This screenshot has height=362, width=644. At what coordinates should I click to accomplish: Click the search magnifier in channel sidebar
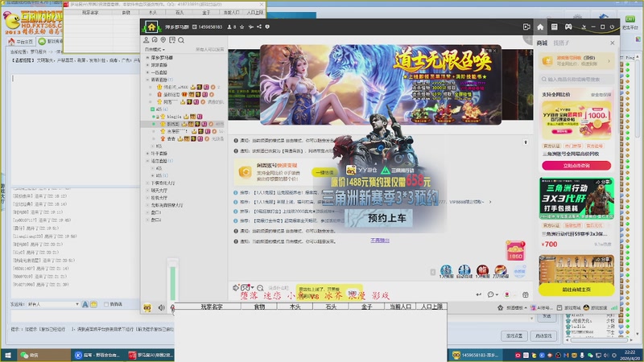[181, 40]
